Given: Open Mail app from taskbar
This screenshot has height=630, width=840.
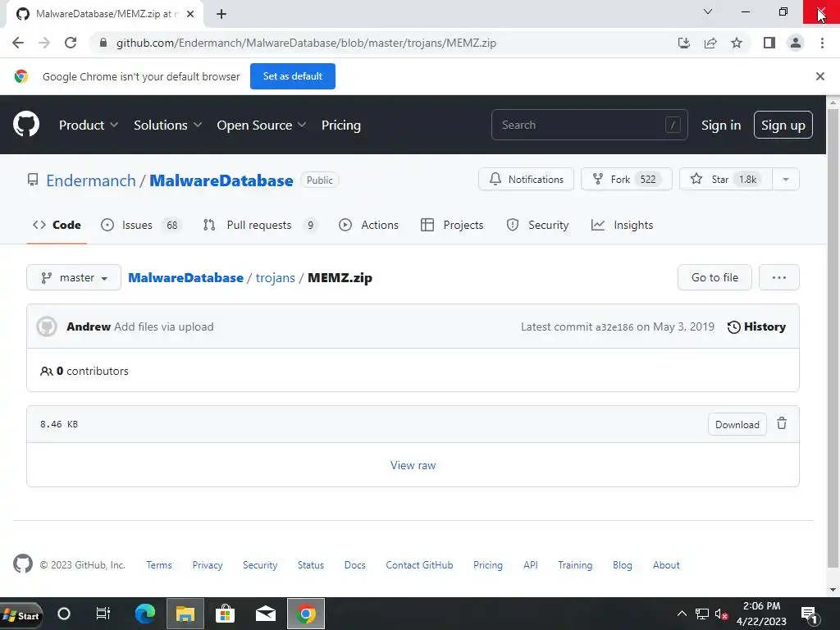Looking at the screenshot, I should coord(265,614).
